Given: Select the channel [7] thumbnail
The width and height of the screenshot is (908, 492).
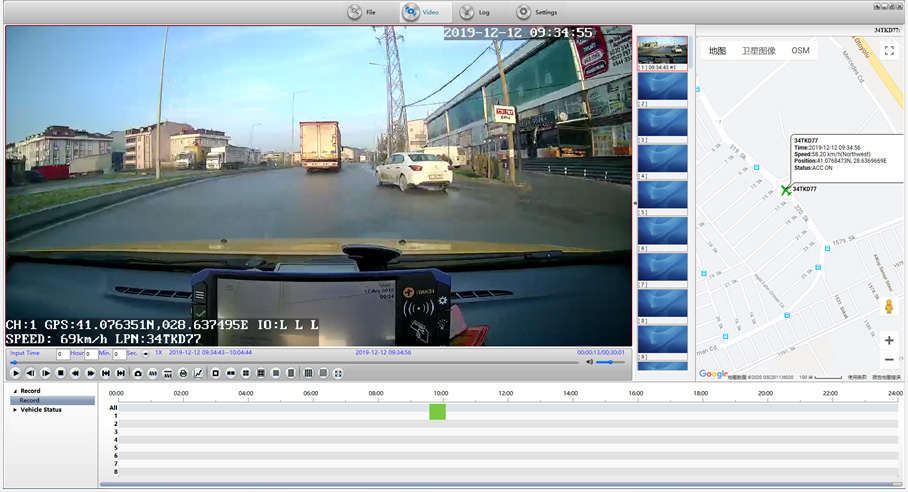Looking at the screenshot, I should pyautogui.click(x=662, y=270).
